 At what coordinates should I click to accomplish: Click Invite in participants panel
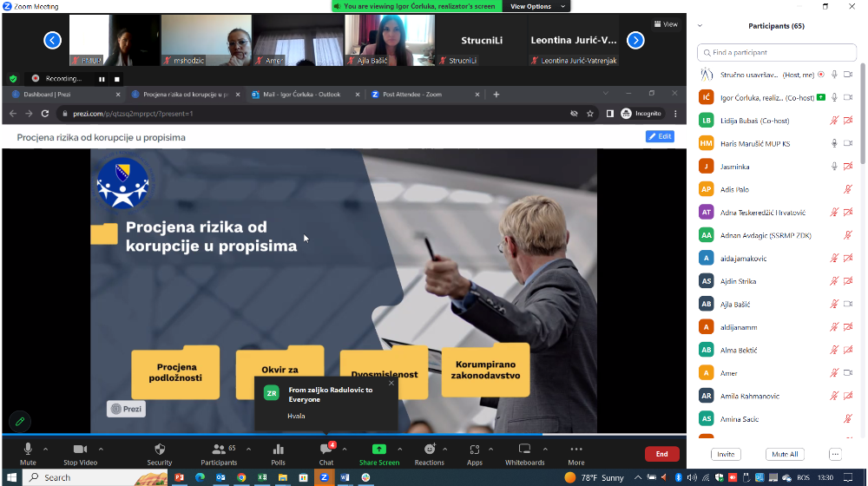726,455
